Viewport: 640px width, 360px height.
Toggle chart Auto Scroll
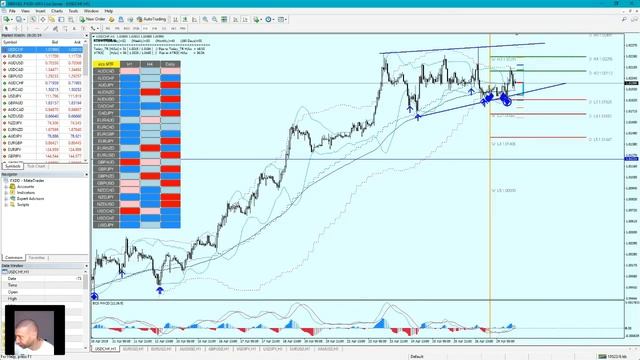pyautogui.click(x=236, y=19)
